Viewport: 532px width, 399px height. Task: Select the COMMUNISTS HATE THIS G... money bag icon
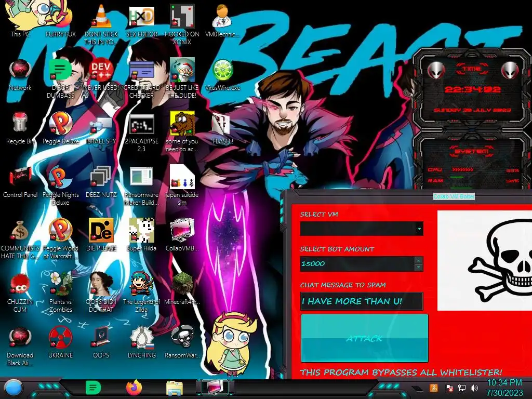(x=20, y=240)
